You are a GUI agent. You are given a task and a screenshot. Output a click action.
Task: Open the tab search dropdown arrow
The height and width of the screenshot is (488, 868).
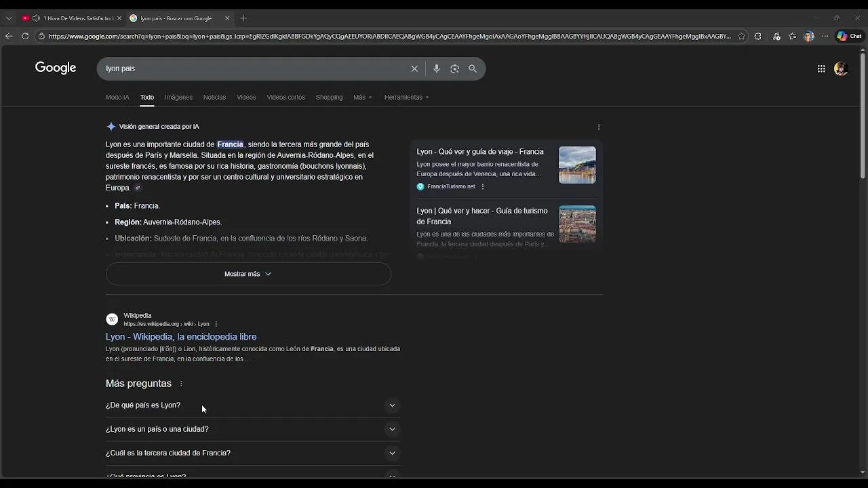[x=9, y=18]
